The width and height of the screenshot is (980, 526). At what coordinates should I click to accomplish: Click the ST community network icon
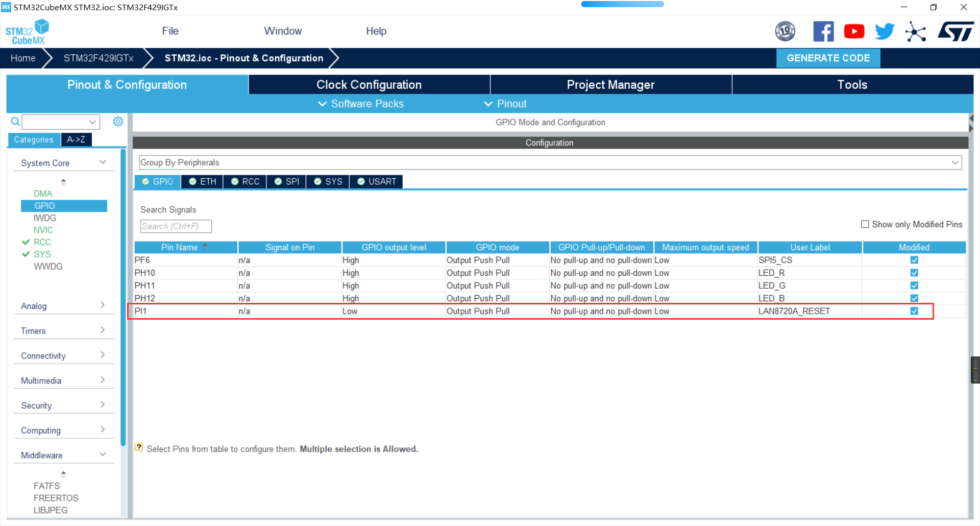(x=915, y=32)
